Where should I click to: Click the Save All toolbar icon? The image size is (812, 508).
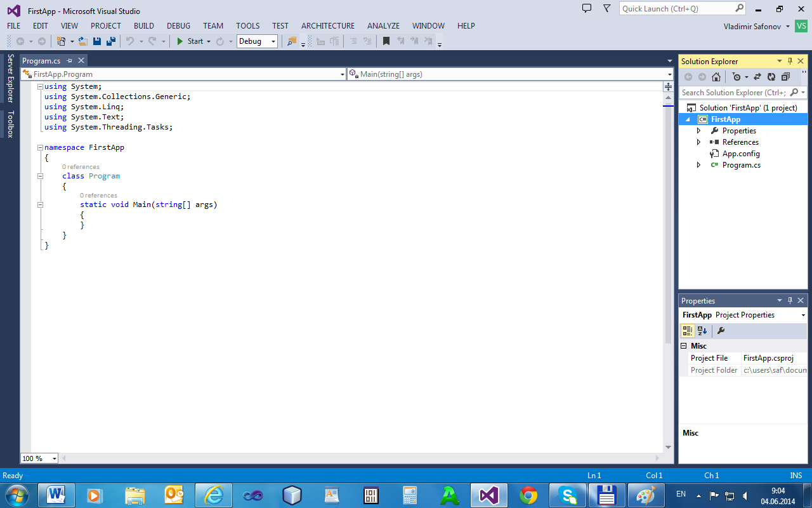pos(111,41)
